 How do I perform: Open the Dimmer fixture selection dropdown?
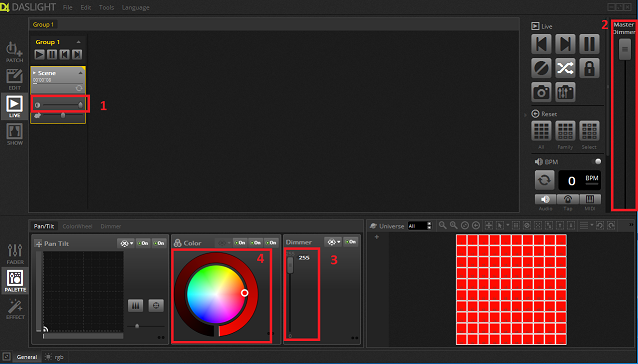click(x=333, y=242)
